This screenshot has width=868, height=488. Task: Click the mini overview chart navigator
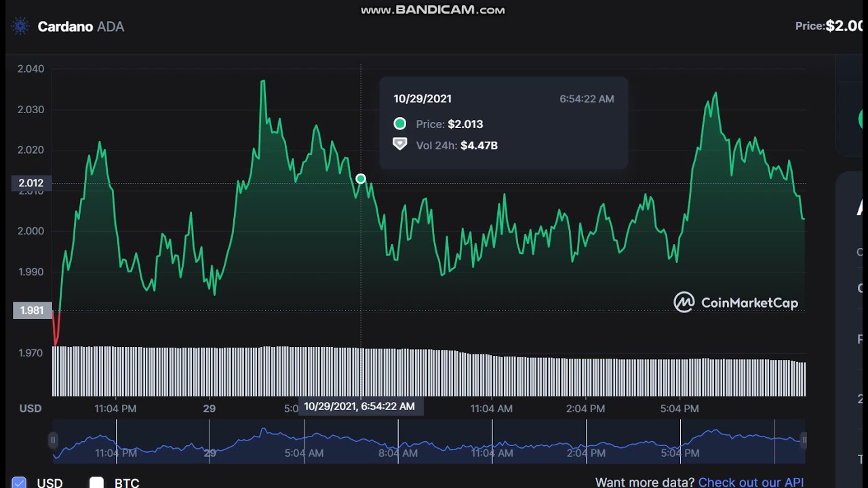tap(429, 441)
